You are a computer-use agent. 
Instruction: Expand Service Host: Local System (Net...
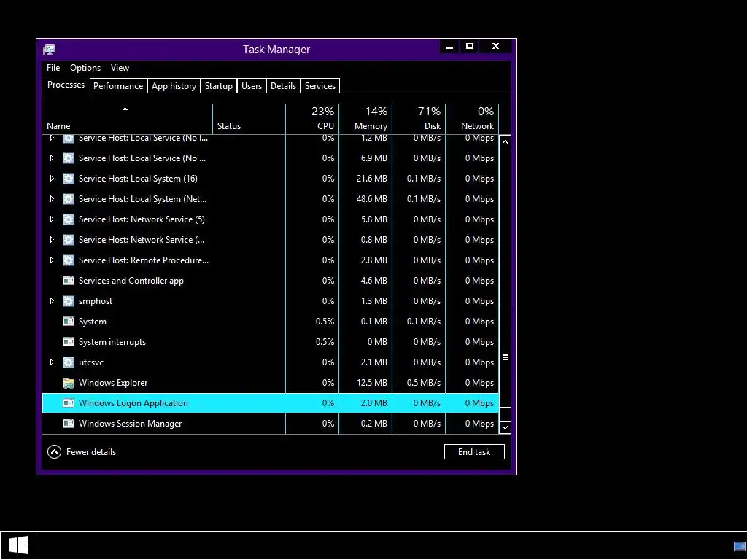(52, 199)
